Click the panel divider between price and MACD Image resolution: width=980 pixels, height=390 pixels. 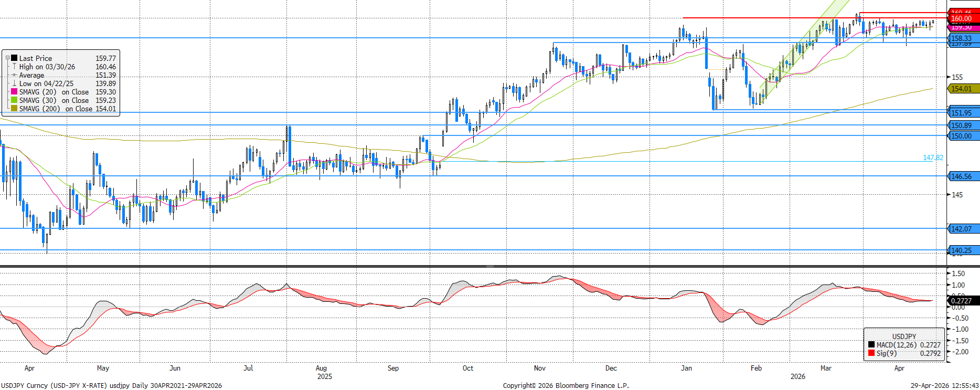click(x=489, y=267)
